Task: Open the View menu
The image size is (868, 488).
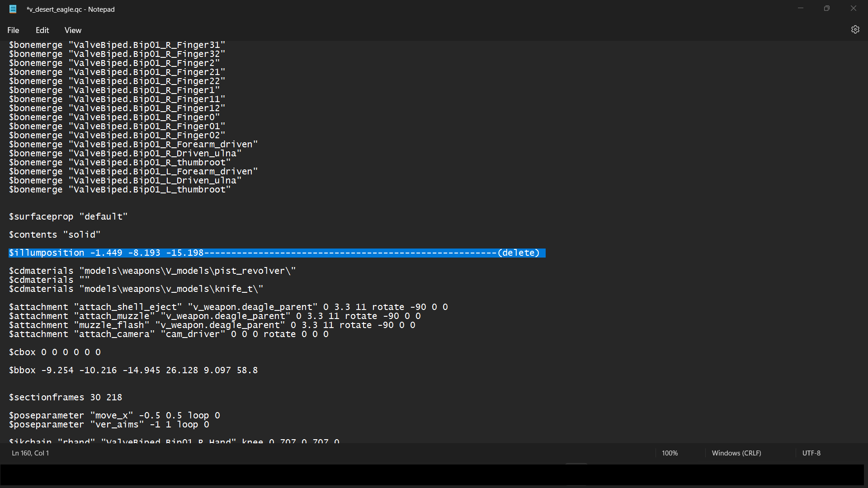Action: coord(73,30)
